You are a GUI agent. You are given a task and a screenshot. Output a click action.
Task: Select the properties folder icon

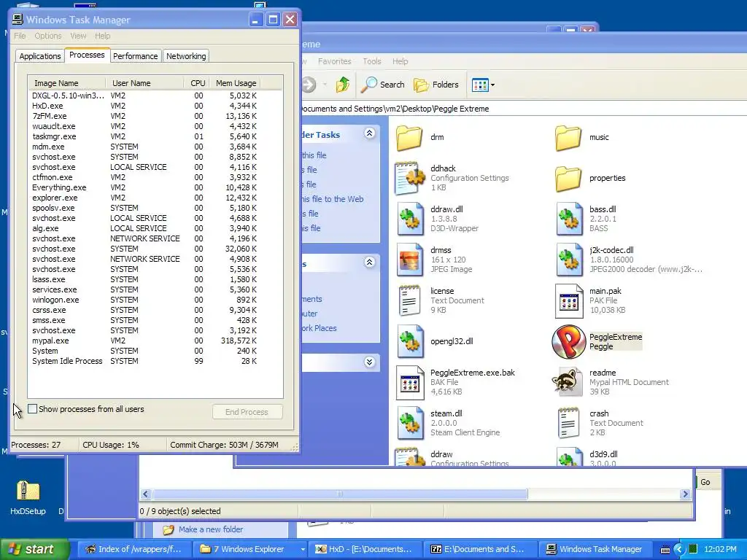pos(568,179)
